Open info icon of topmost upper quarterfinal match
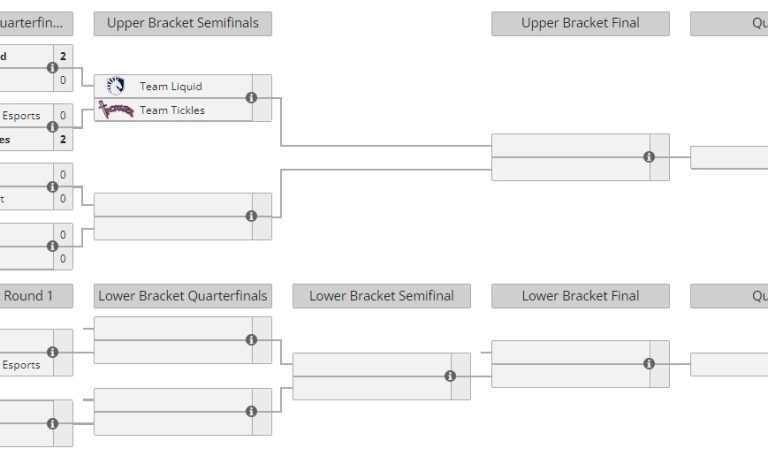This screenshot has height=456, width=768. point(52,68)
